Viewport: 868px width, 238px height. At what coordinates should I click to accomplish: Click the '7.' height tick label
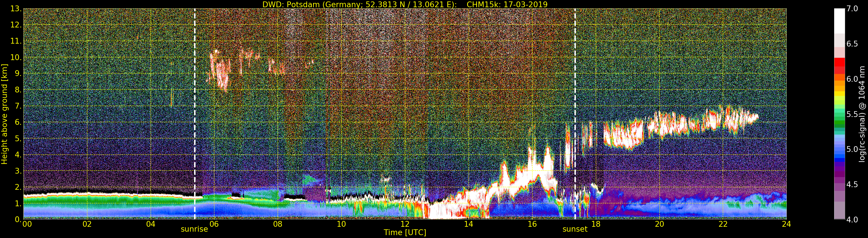click(18, 106)
